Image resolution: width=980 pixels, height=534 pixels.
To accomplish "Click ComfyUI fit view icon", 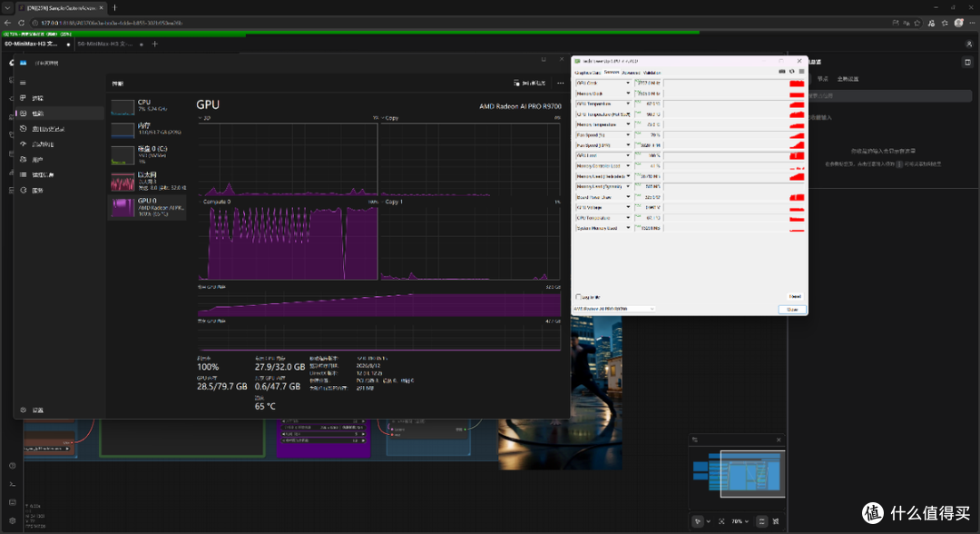I will coord(721,521).
